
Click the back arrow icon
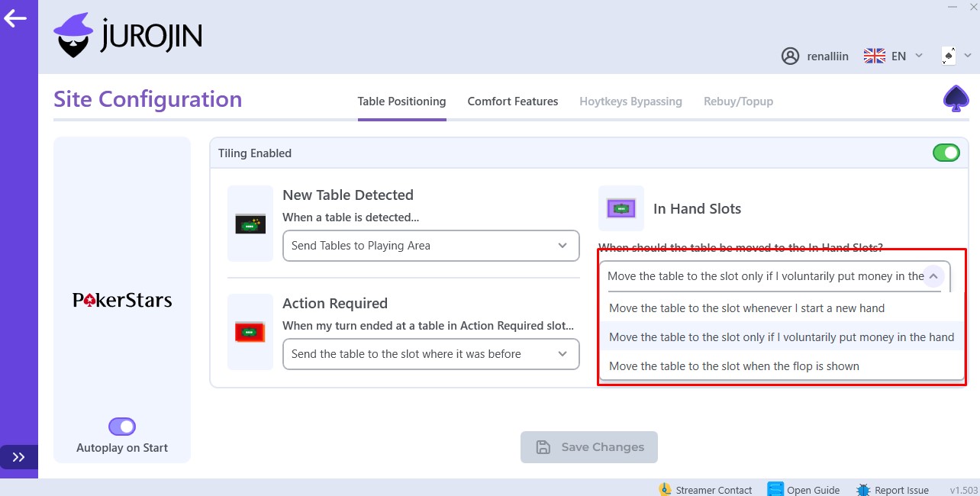click(x=15, y=18)
